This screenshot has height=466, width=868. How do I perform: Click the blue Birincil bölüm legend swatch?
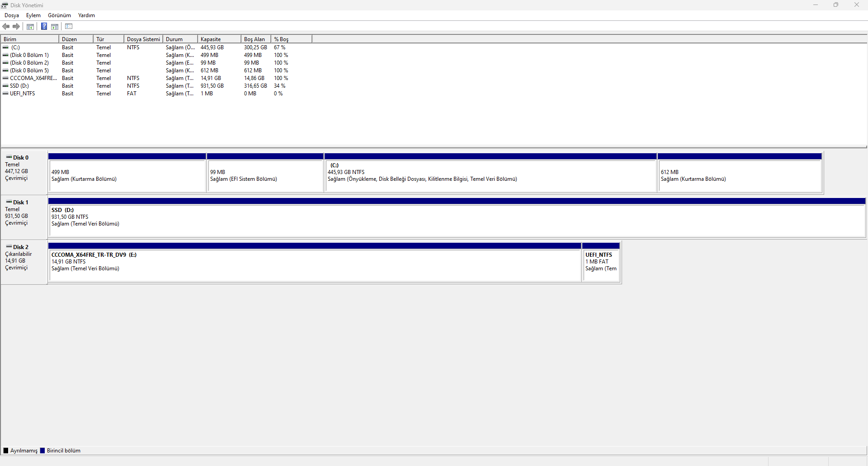[42, 451]
